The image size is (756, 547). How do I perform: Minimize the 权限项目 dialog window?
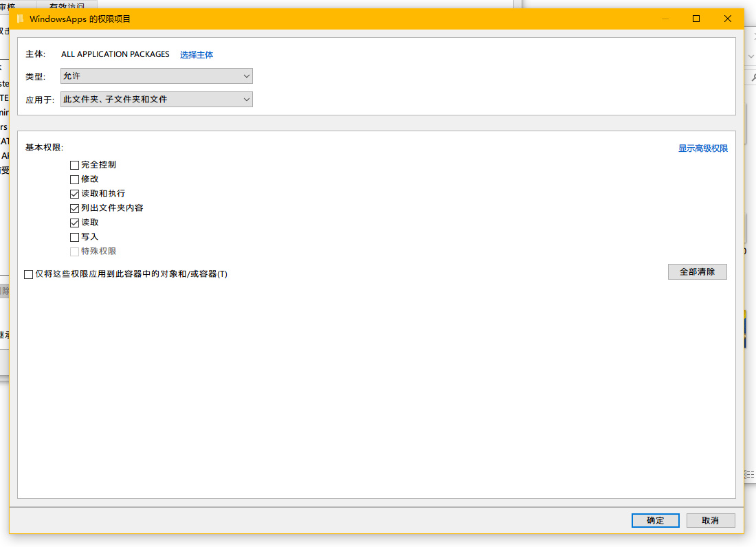click(665, 19)
